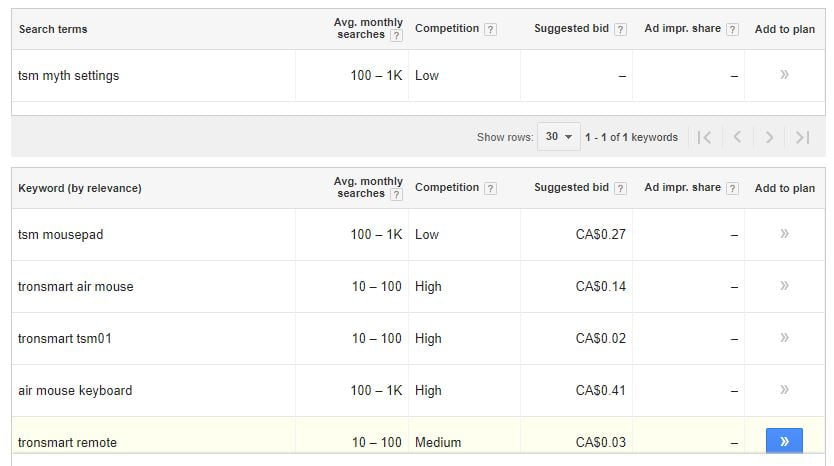
Task: Sort by Search terms column header
Action: coord(53,29)
